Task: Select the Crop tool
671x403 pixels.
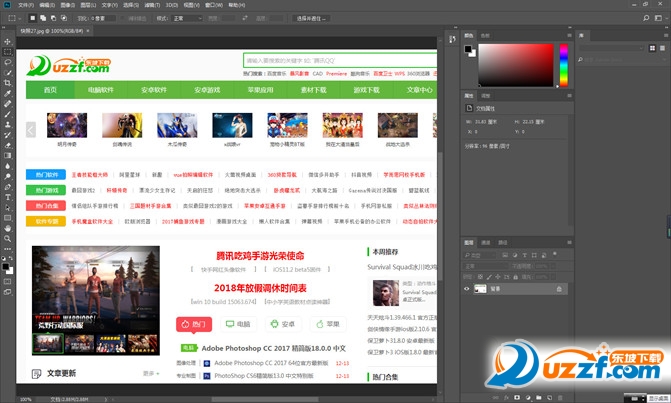Action: (7, 83)
